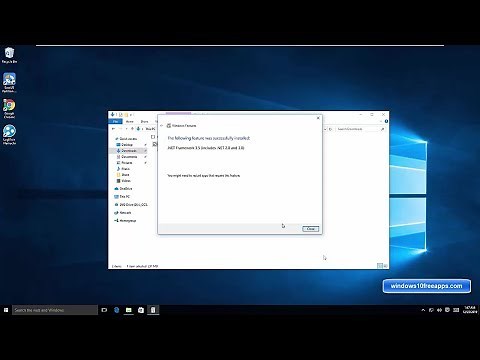Open the network icon in system tray

click(431, 310)
